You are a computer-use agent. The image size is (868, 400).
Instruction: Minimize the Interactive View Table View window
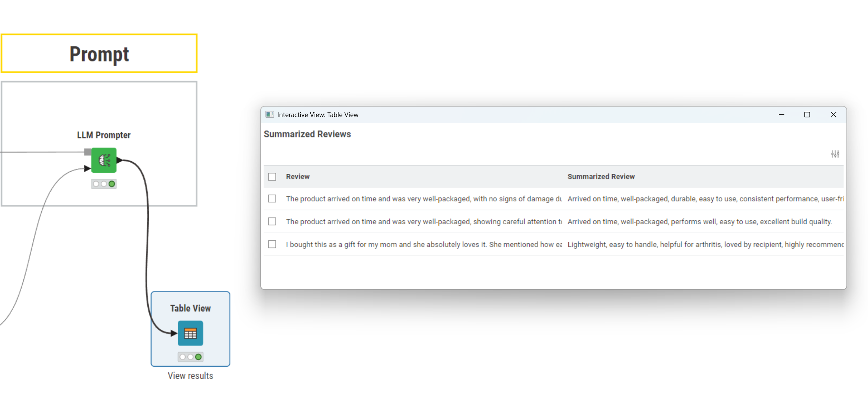pyautogui.click(x=781, y=115)
